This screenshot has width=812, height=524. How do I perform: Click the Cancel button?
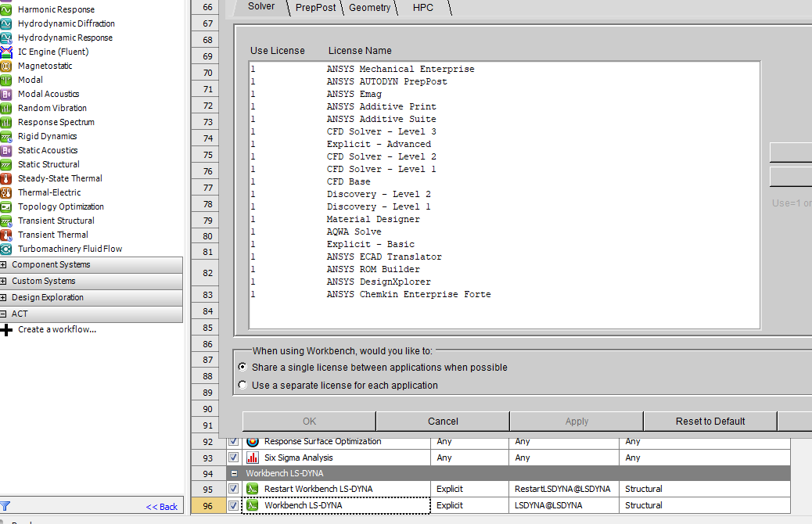coord(443,422)
